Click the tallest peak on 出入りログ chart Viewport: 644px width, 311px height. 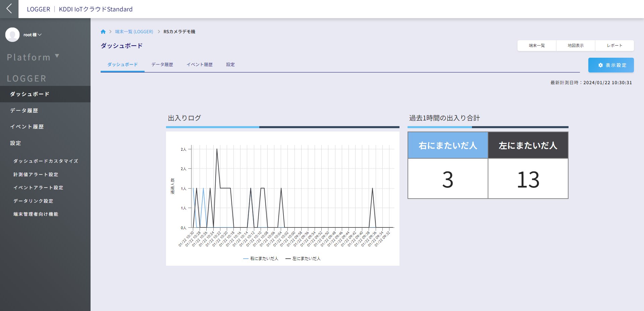click(217, 149)
